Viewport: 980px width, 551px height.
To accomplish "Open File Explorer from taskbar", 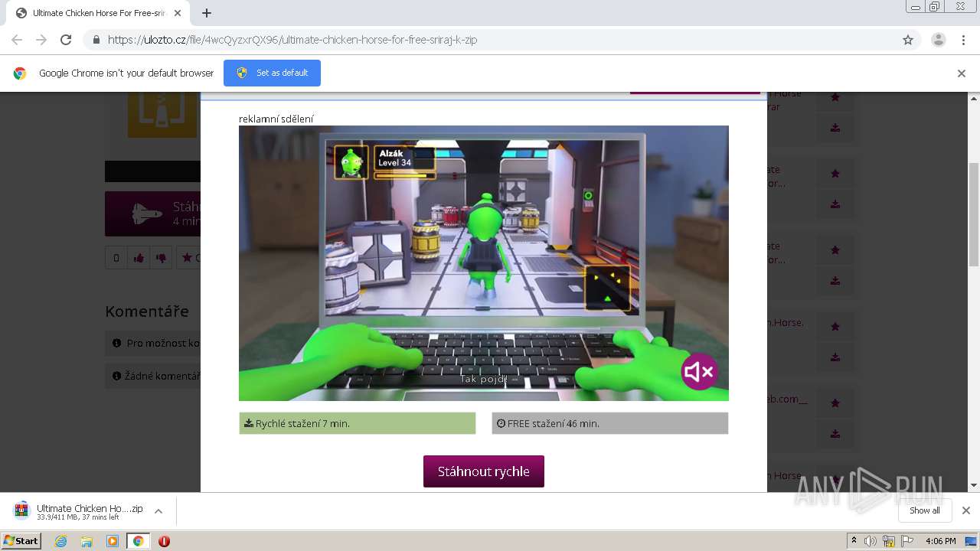I will tap(87, 541).
